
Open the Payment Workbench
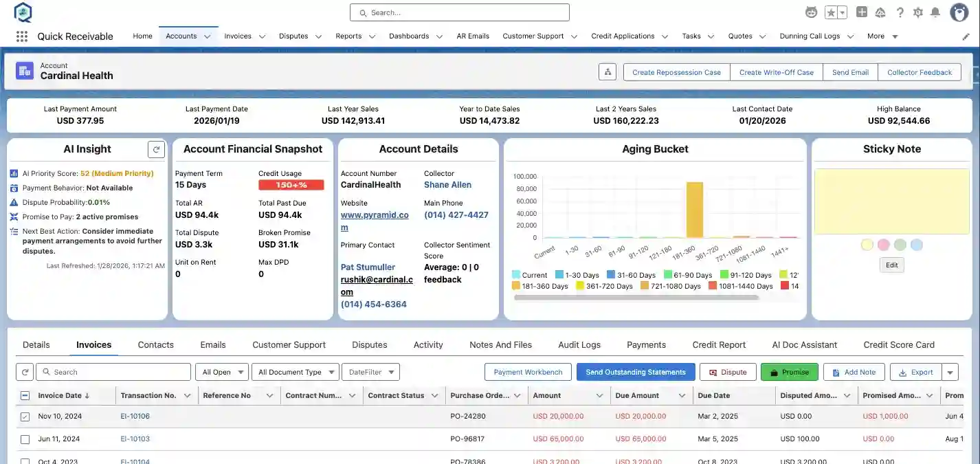(x=528, y=372)
